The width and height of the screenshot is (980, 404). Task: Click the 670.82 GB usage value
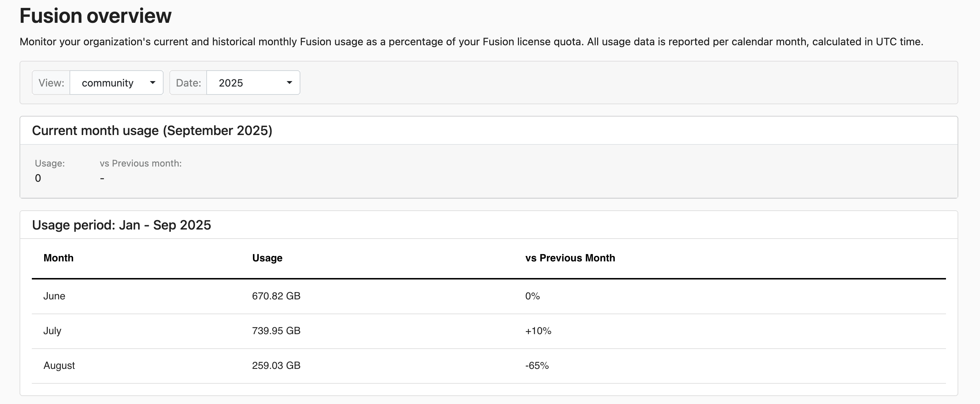tap(276, 296)
